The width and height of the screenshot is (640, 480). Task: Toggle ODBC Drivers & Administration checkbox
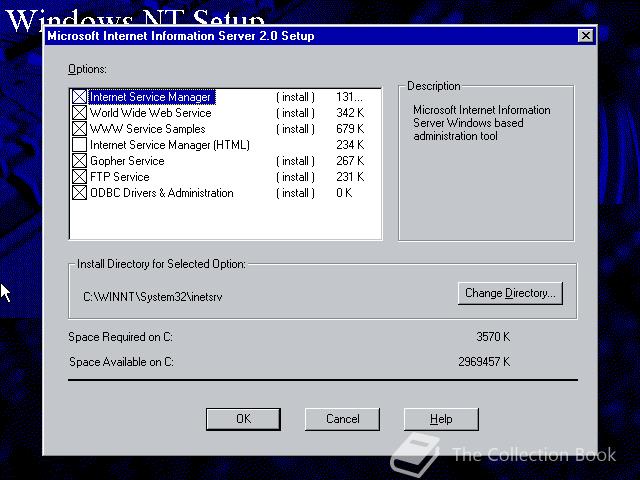79,193
